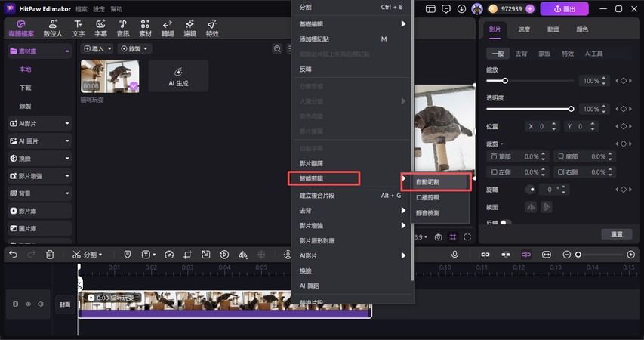Add a keyframe for 透明度 with diamond
644x340 pixels.
pyautogui.click(x=624, y=109)
